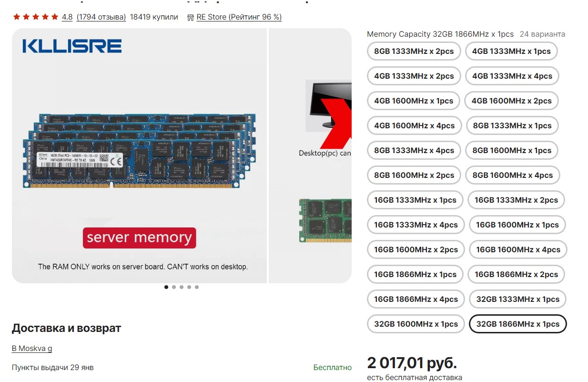Click Memory Capacity 32GB 1866MHz label
The height and width of the screenshot is (382, 588).
(x=440, y=34)
